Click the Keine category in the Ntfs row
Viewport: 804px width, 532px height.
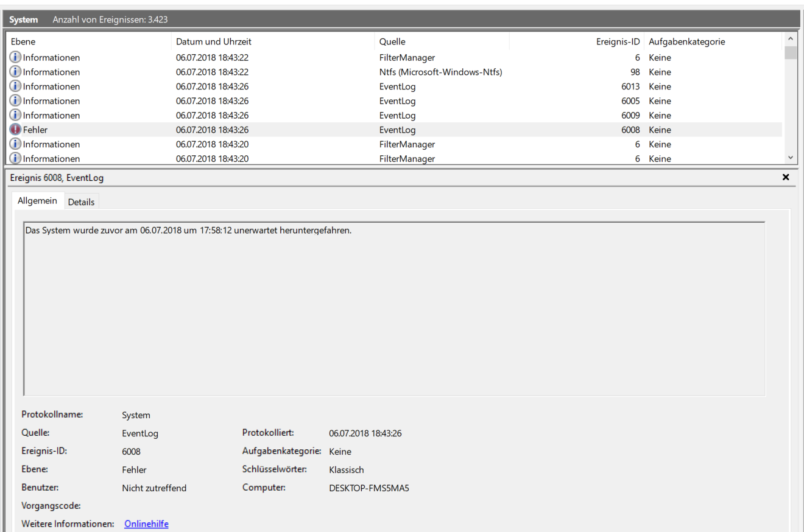click(660, 72)
